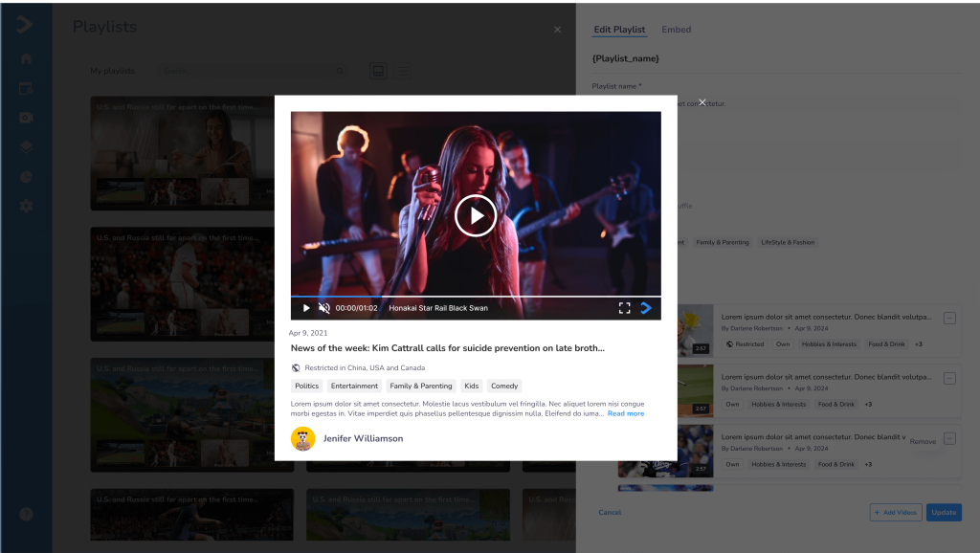The height and width of the screenshot is (553, 980).
Task: Switch to the Embed tab
Action: tap(676, 30)
